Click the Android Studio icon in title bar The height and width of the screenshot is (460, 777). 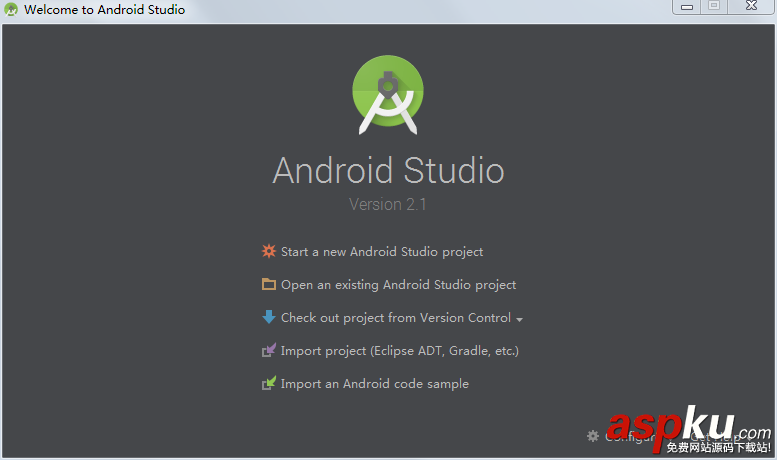10,9
